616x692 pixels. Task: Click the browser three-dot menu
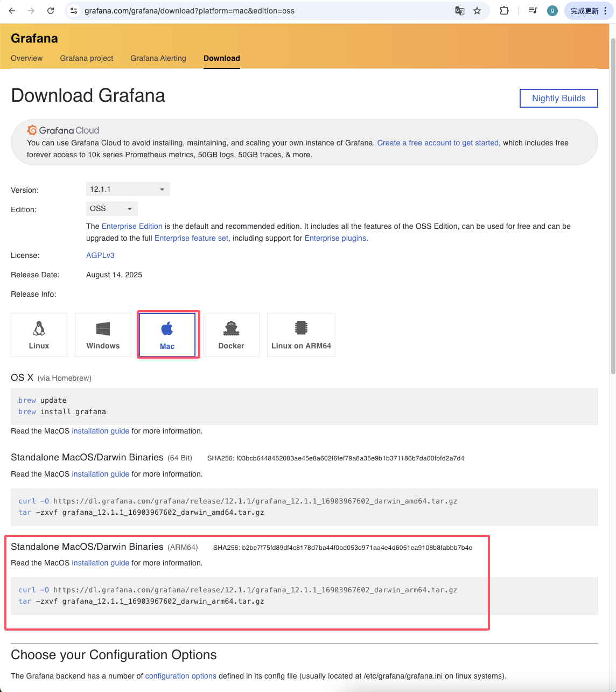point(605,11)
